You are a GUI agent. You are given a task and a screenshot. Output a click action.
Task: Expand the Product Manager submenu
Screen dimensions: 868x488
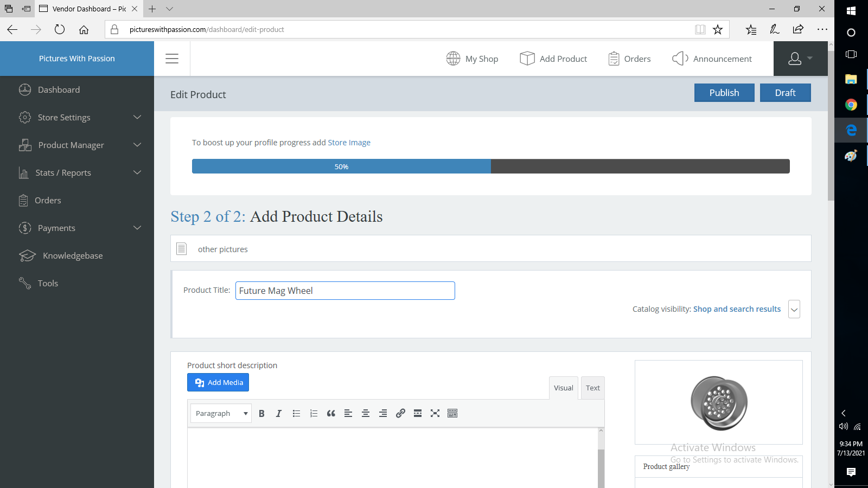pyautogui.click(x=137, y=145)
